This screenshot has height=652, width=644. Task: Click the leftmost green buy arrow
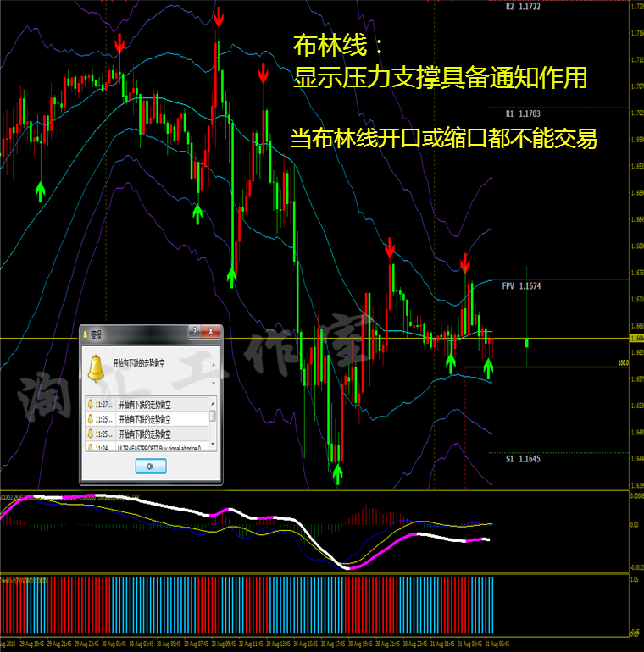pyautogui.click(x=40, y=191)
